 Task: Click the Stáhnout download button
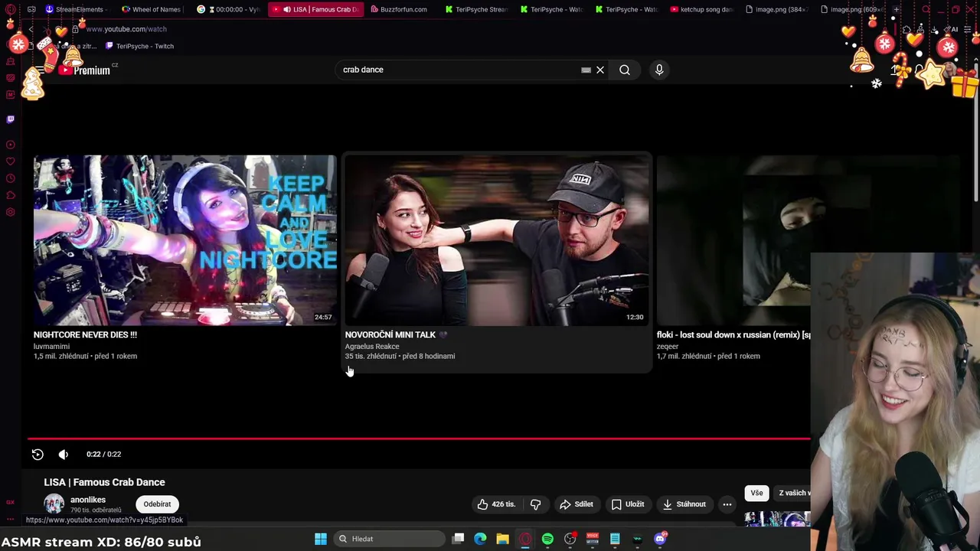pyautogui.click(x=684, y=504)
